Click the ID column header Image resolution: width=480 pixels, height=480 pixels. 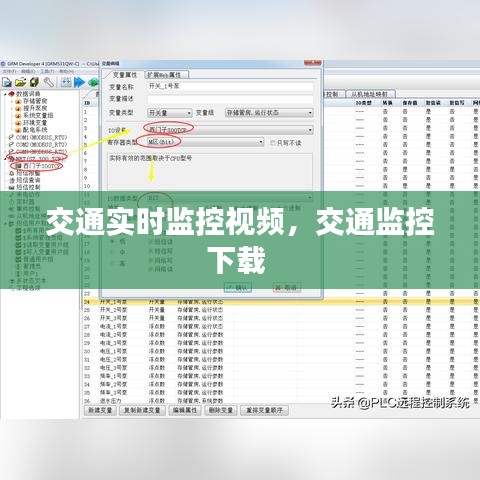tap(88, 103)
